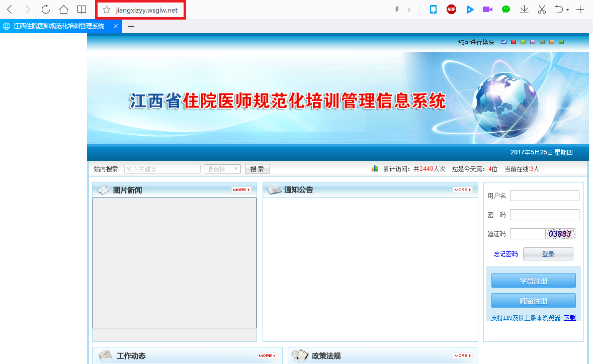
Task: Click the browser refresh icon
Action: 45,10
